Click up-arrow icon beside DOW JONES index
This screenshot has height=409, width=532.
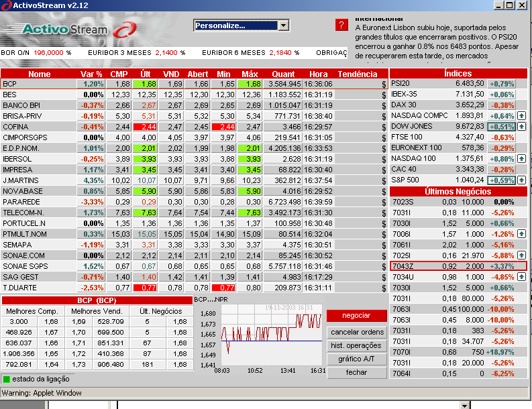521,127
